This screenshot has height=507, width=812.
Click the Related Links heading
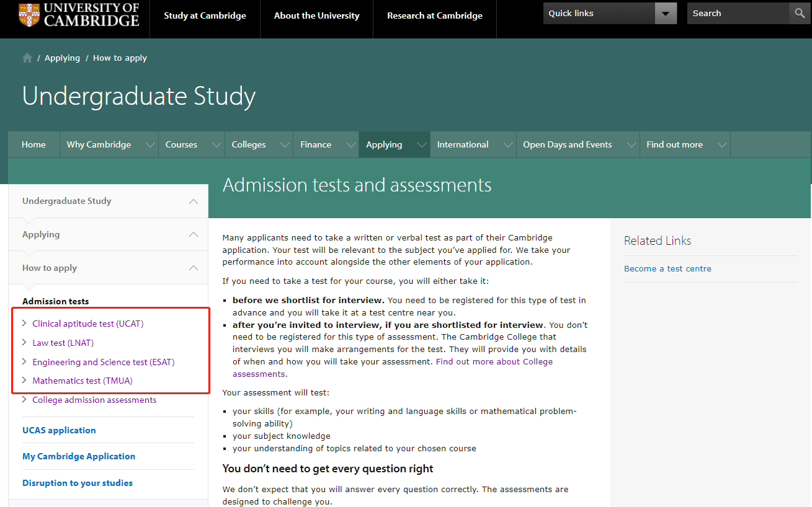pos(658,240)
